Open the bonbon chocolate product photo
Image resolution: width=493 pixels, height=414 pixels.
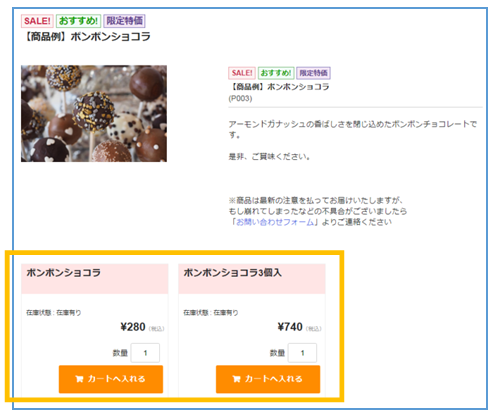(94, 114)
